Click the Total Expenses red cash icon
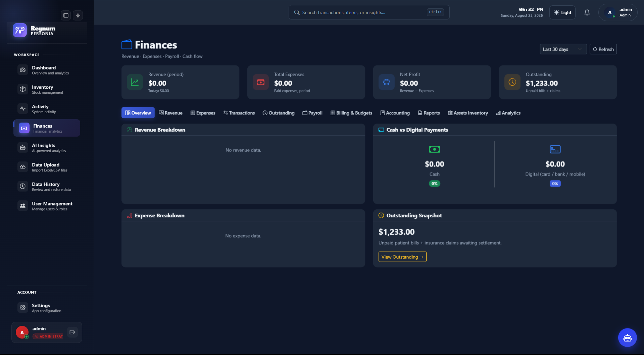This screenshot has height=355, width=644. point(261,82)
